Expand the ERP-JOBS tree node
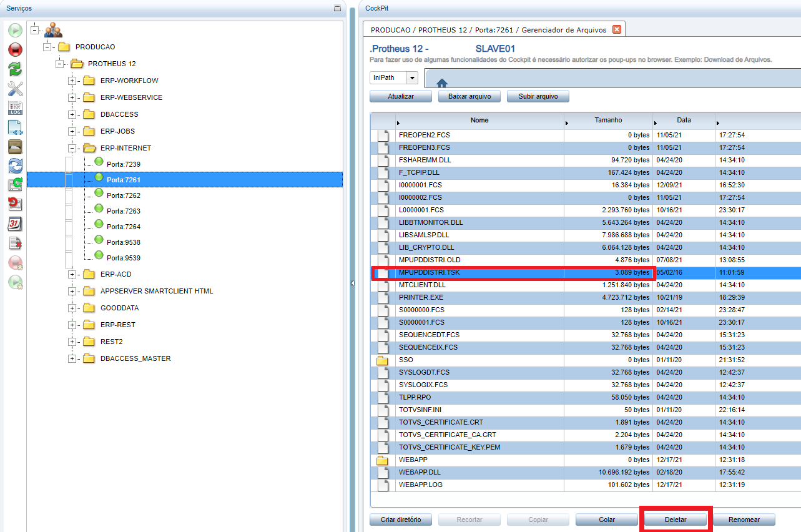Viewport: 801px width, 532px height. pos(72,131)
